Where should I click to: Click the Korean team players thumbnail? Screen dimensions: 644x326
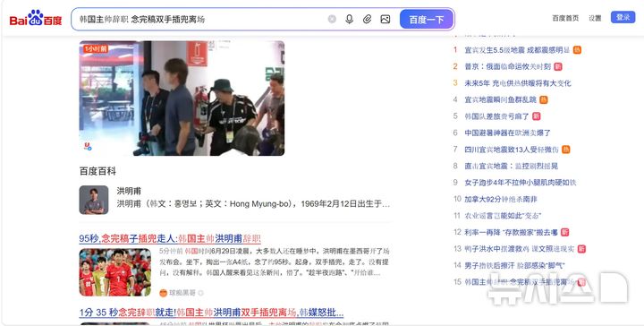click(x=115, y=272)
